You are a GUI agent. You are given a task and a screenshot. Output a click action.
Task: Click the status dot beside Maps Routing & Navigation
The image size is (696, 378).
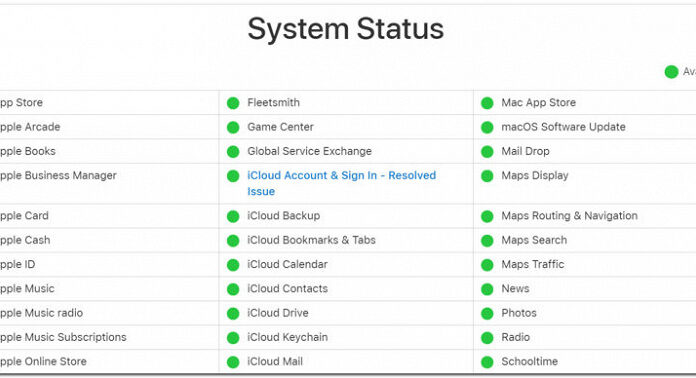tap(487, 217)
